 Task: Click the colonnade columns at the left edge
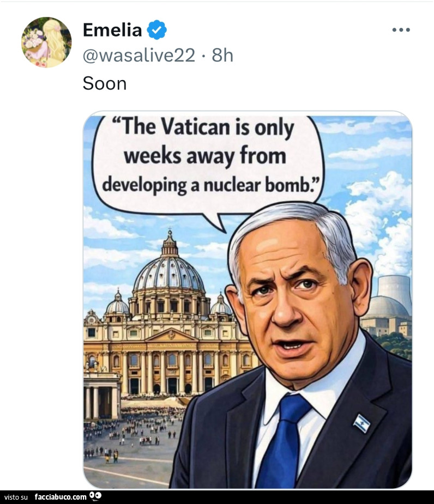pos(101,400)
